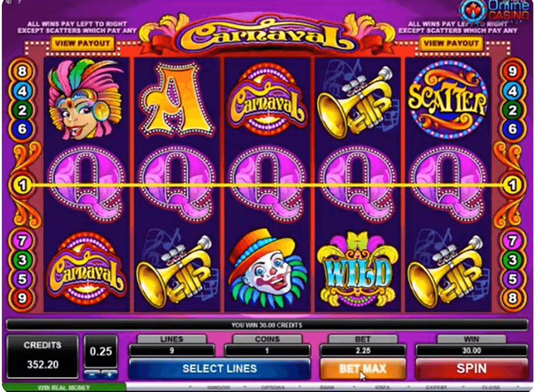
Task: Click the Select Lines button
Action: coord(219,369)
